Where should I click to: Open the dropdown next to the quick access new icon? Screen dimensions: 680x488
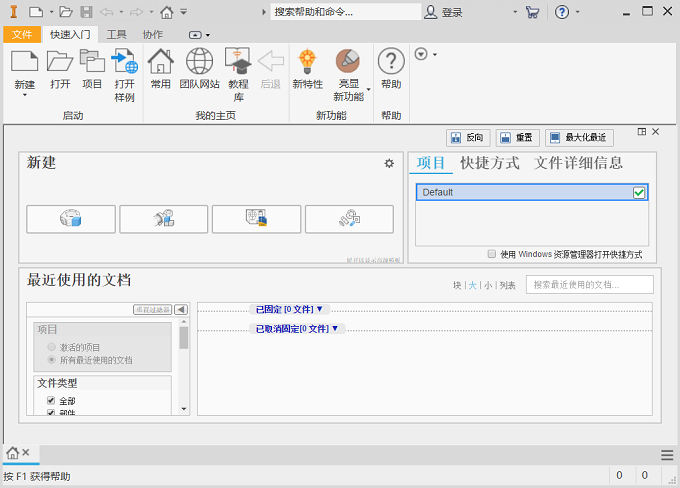point(51,12)
